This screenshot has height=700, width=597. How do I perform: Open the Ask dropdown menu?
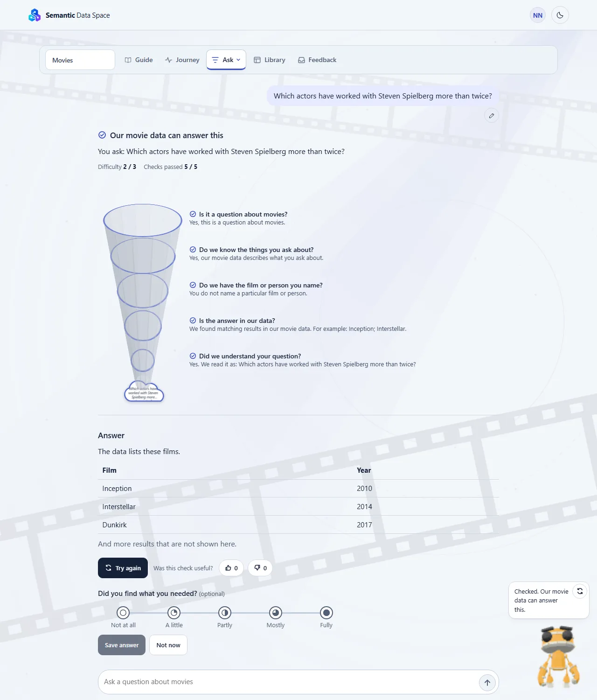click(x=226, y=60)
